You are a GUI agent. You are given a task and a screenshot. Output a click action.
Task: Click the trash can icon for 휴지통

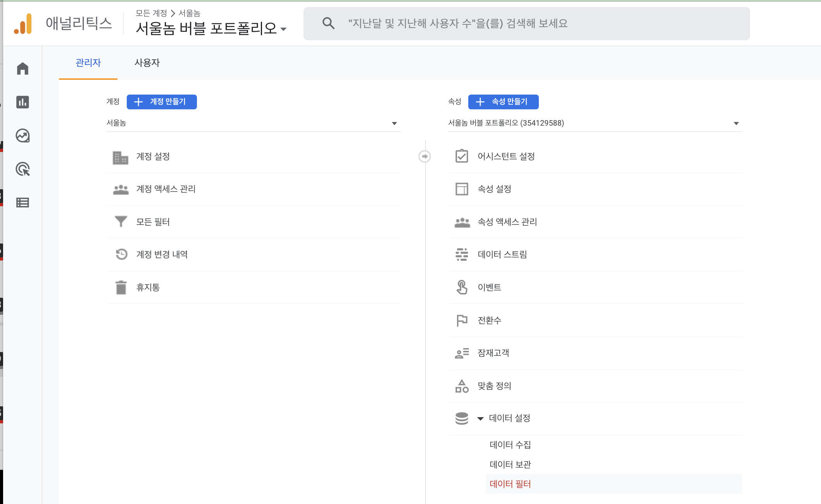[121, 287]
